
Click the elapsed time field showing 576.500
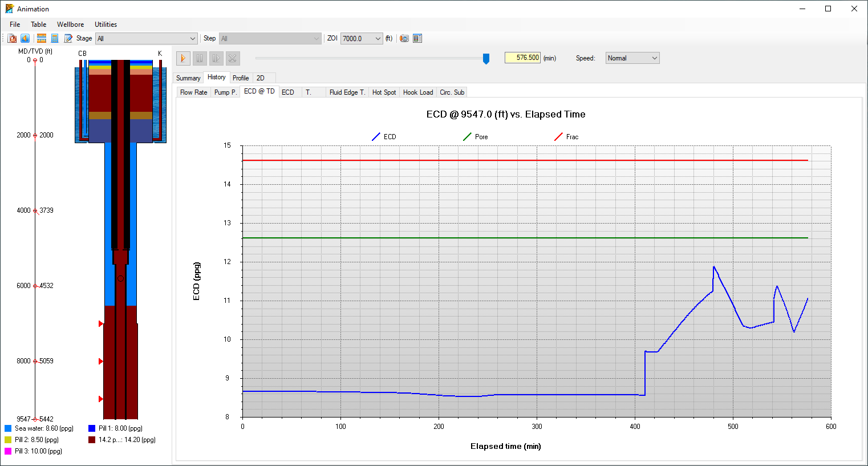coord(523,58)
